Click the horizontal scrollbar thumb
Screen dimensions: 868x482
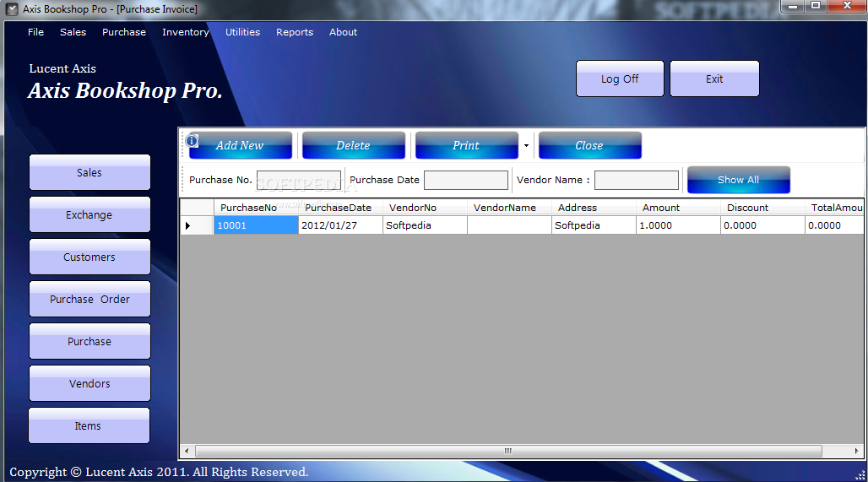pyautogui.click(x=508, y=451)
